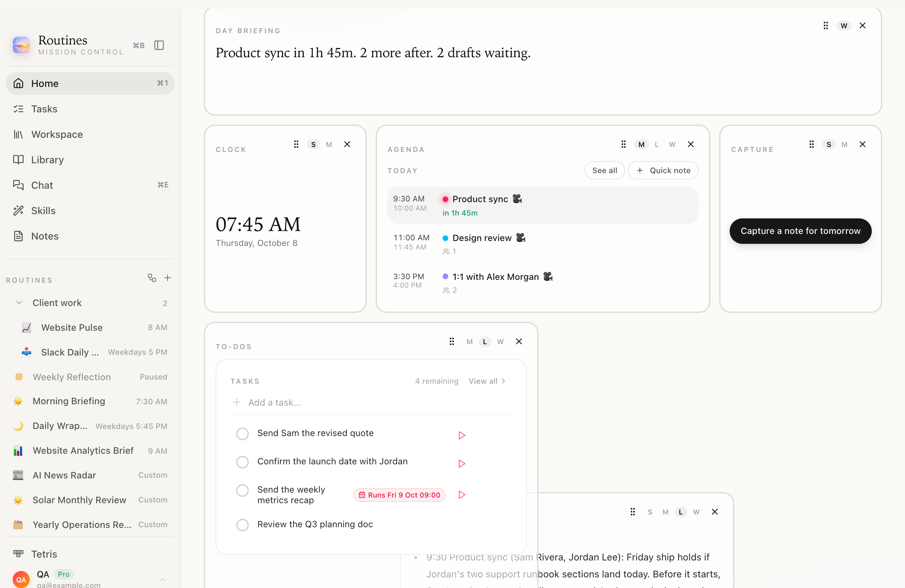The image size is (905, 588).
Task: Check off Send Sam the revised quote
Action: 242,434
